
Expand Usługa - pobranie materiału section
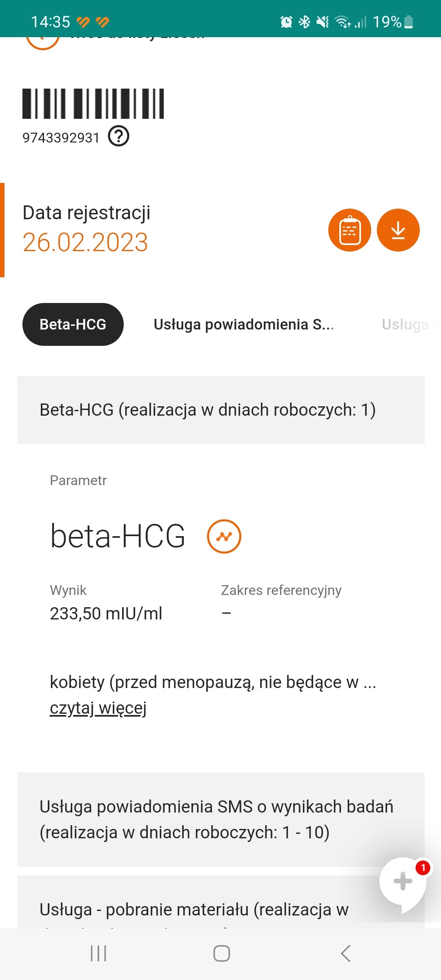pyautogui.click(x=194, y=910)
